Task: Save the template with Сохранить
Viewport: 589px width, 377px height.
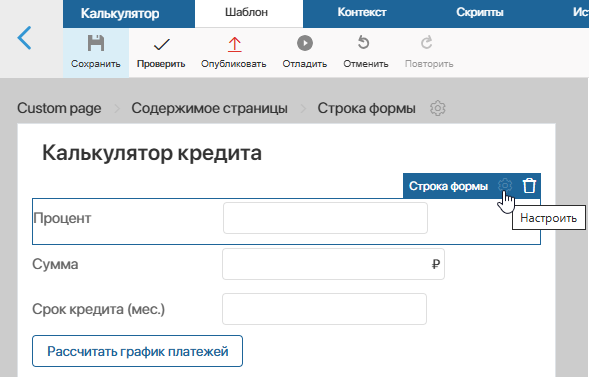Action: 96,53
